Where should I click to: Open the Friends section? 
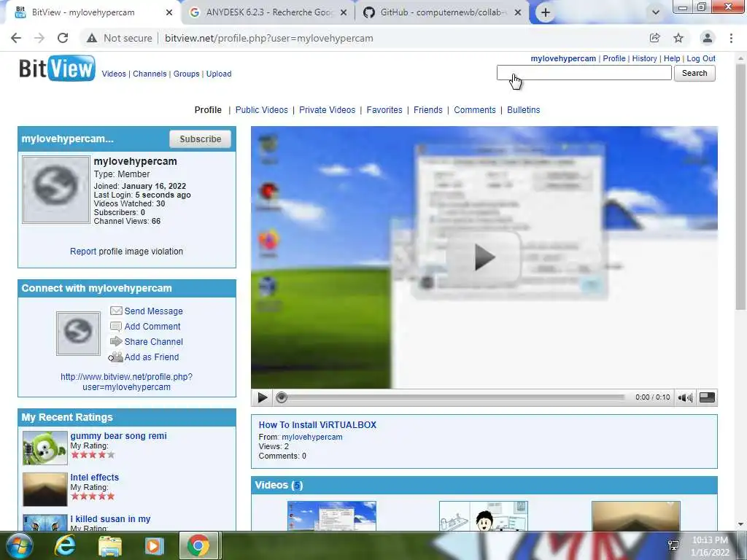pyautogui.click(x=427, y=110)
